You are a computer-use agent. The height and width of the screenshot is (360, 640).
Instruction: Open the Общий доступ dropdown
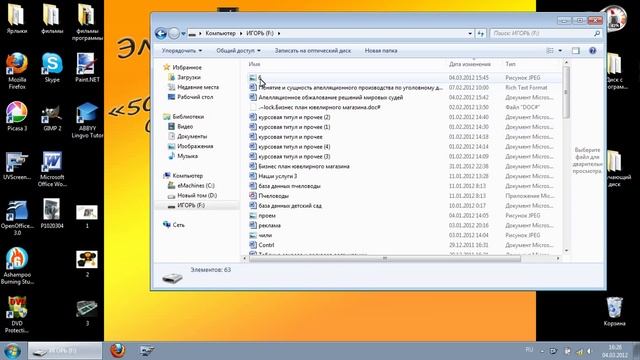coord(238,51)
